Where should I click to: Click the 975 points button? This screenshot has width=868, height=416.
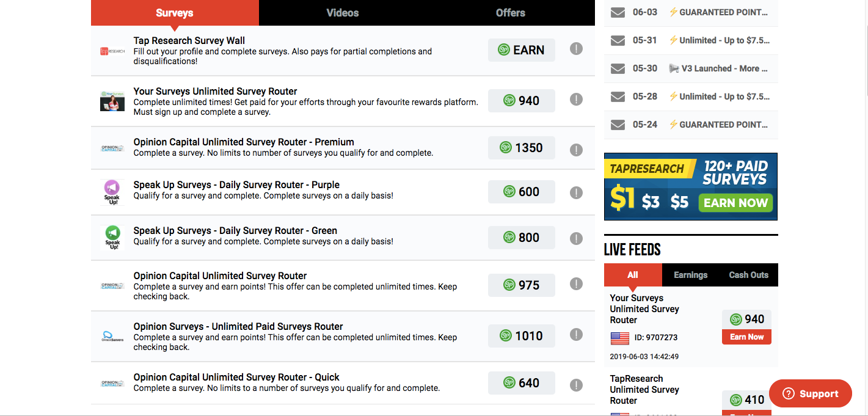(x=522, y=285)
